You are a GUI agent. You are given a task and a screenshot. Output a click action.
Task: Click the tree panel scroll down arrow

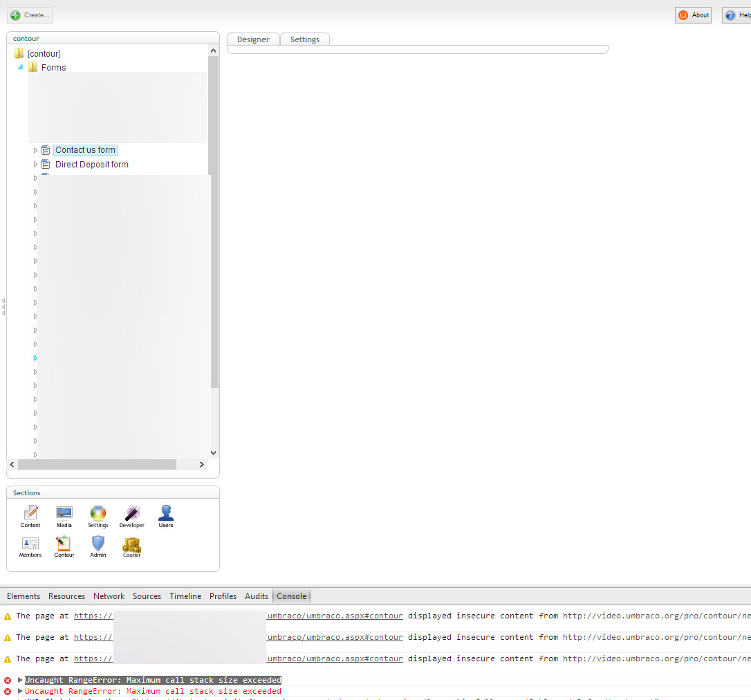point(213,453)
